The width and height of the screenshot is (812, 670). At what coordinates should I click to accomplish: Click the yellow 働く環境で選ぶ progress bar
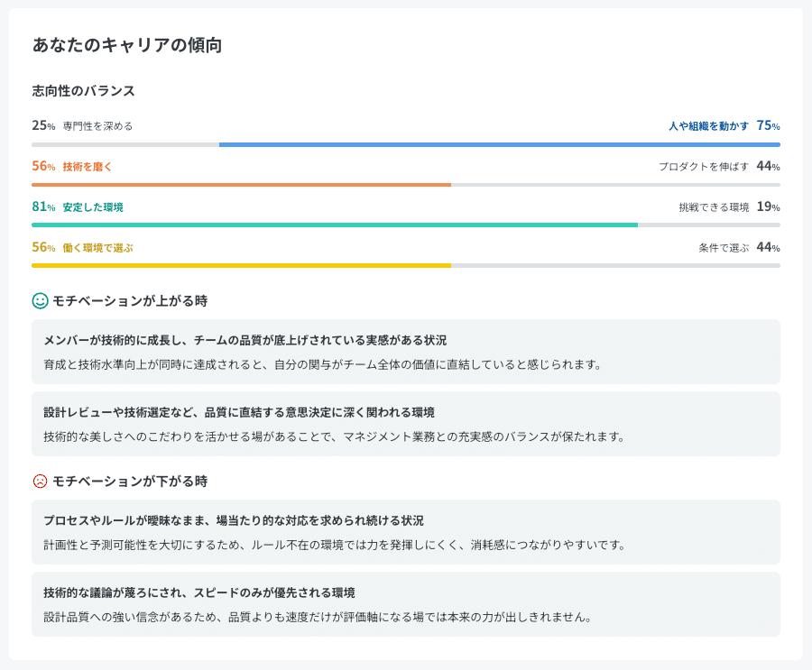pyautogui.click(x=241, y=265)
